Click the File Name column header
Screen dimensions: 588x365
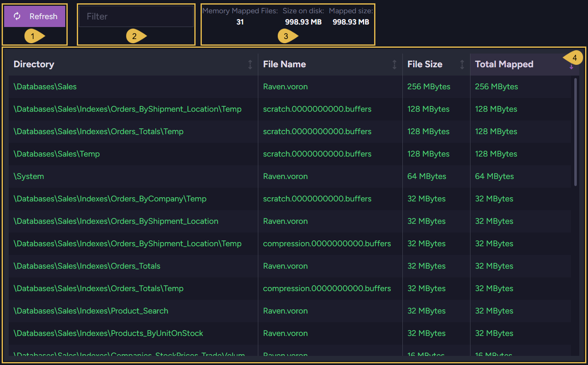click(330, 64)
